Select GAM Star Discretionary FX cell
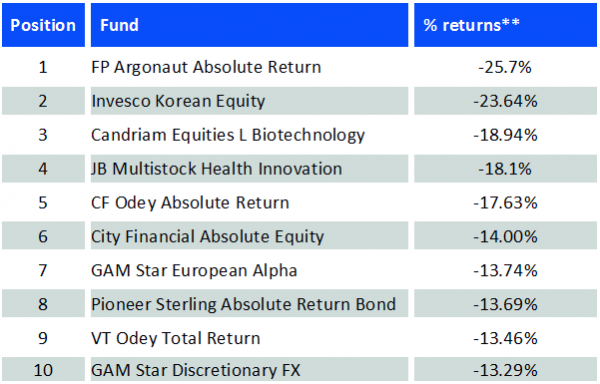 click(249, 370)
